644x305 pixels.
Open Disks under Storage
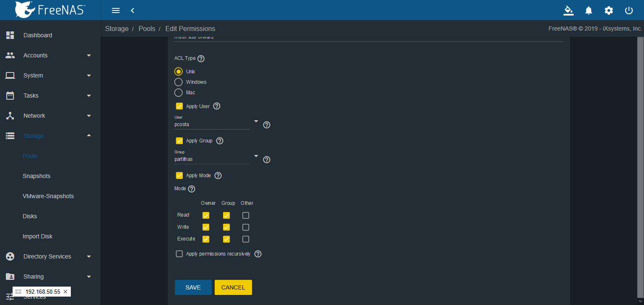coord(30,216)
